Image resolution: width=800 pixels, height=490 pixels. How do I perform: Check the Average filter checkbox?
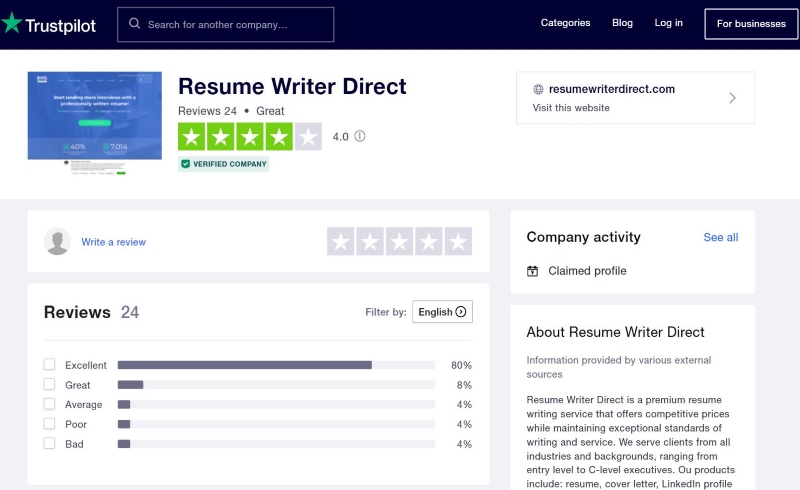coord(49,404)
